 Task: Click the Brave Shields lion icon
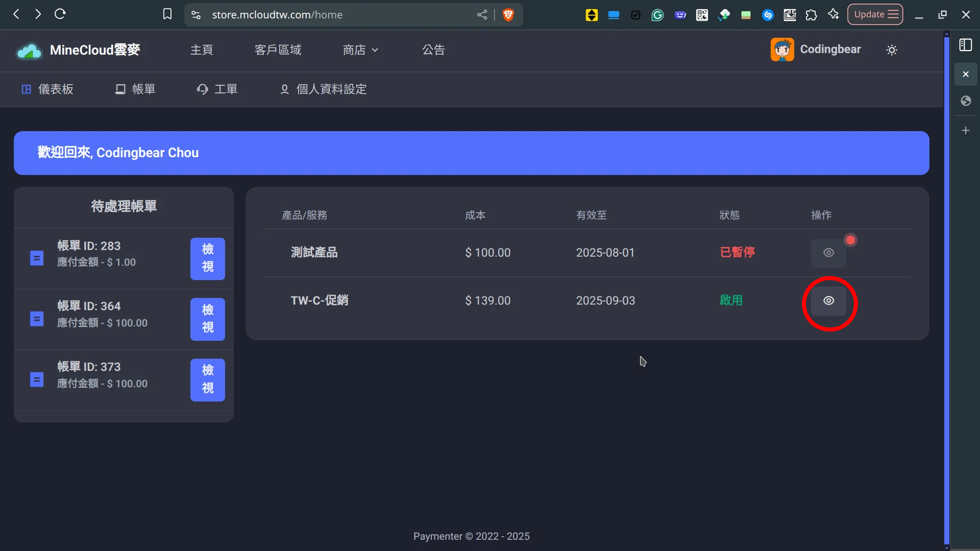508,15
